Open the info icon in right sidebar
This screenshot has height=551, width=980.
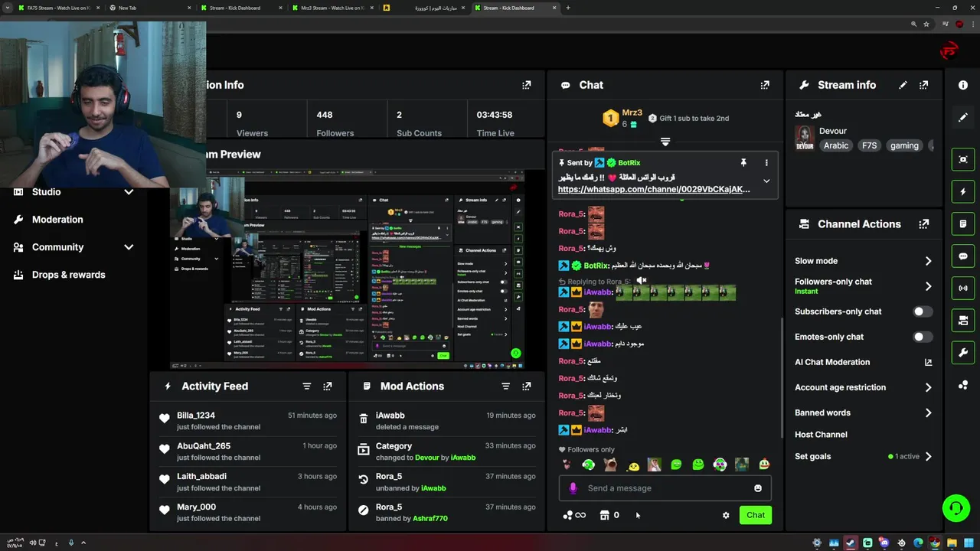963,85
